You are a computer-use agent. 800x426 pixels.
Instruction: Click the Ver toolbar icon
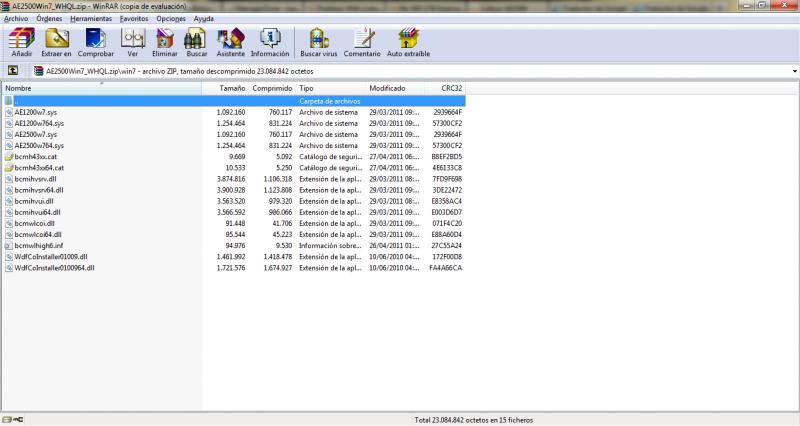pyautogui.click(x=133, y=39)
